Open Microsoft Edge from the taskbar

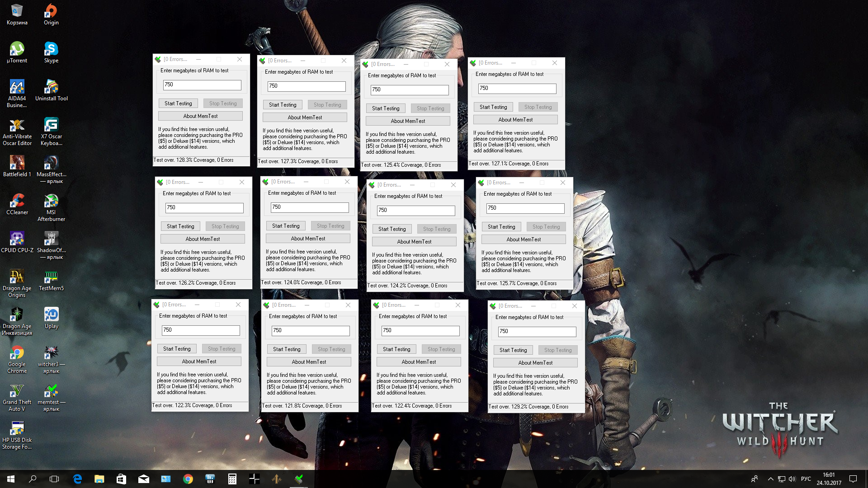tap(77, 479)
